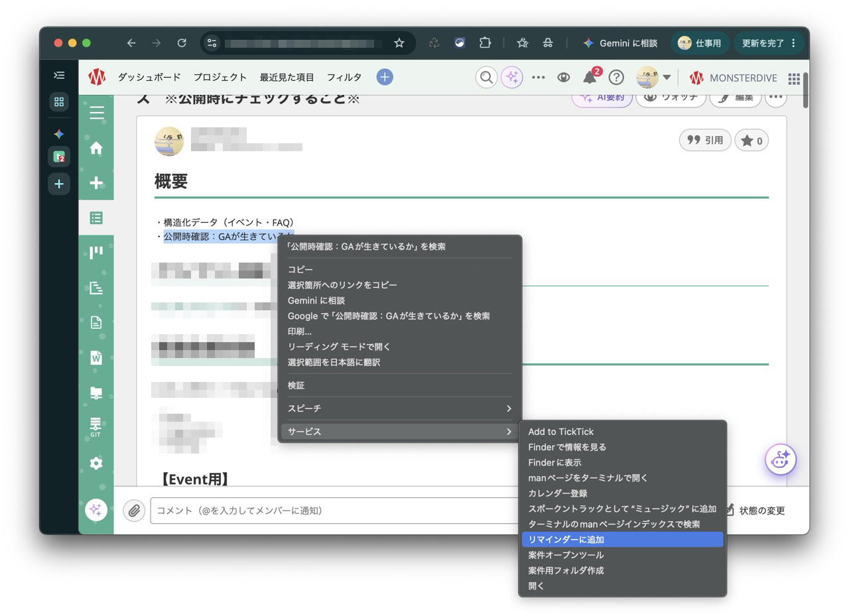Open the Backlog home icon in sidebar
Viewport: 849px width, 616px height.
[96, 148]
